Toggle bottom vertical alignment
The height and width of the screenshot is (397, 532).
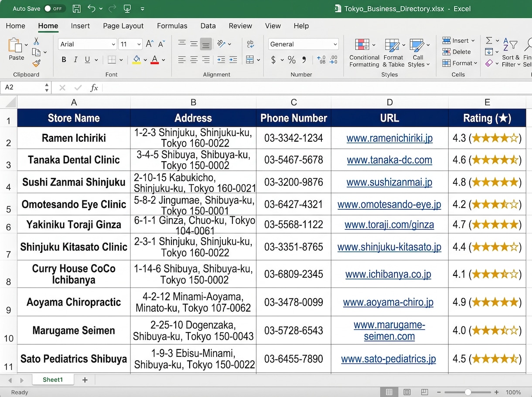coord(206,44)
